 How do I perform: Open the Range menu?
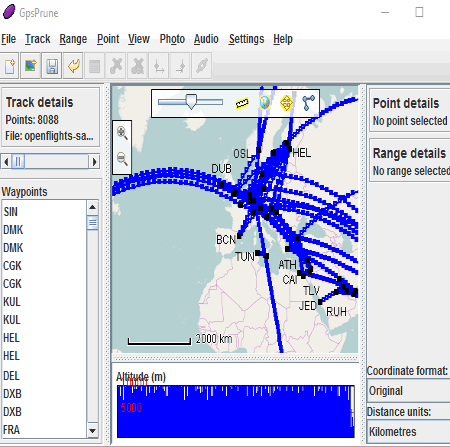pos(73,39)
